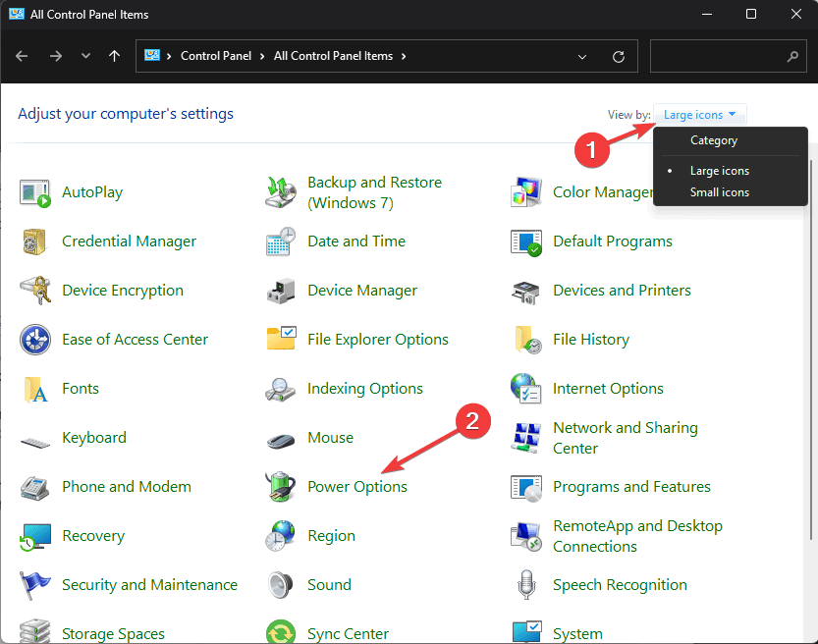Select the Large icons menu option

pyautogui.click(x=720, y=171)
